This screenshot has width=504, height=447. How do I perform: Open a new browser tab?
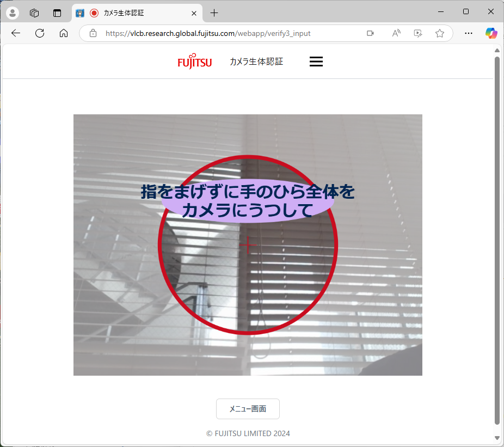214,13
